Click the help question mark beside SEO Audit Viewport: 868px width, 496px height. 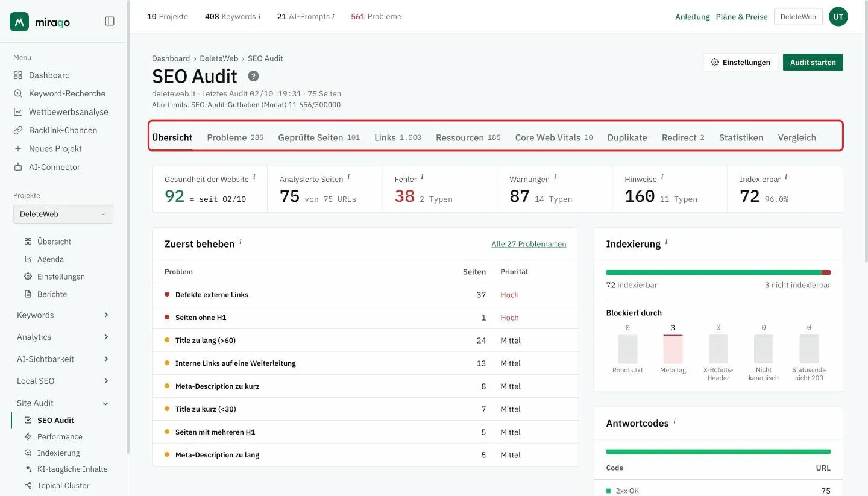click(254, 76)
